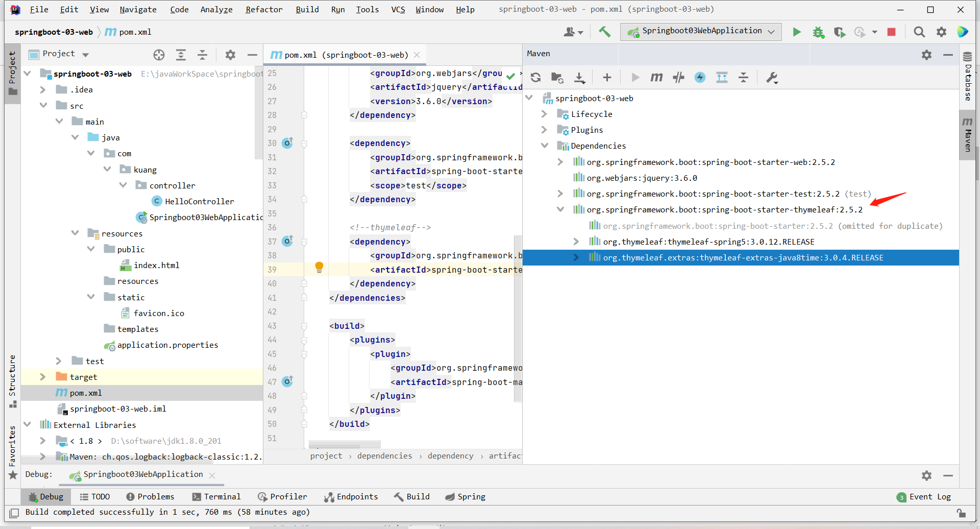
Task: Reload all Maven projects
Action: tap(535, 78)
